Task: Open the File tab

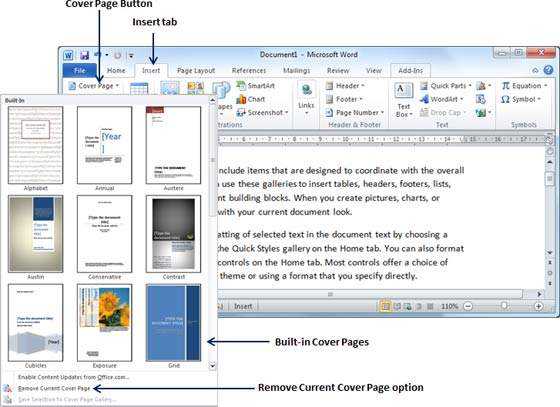Action: point(80,70)
